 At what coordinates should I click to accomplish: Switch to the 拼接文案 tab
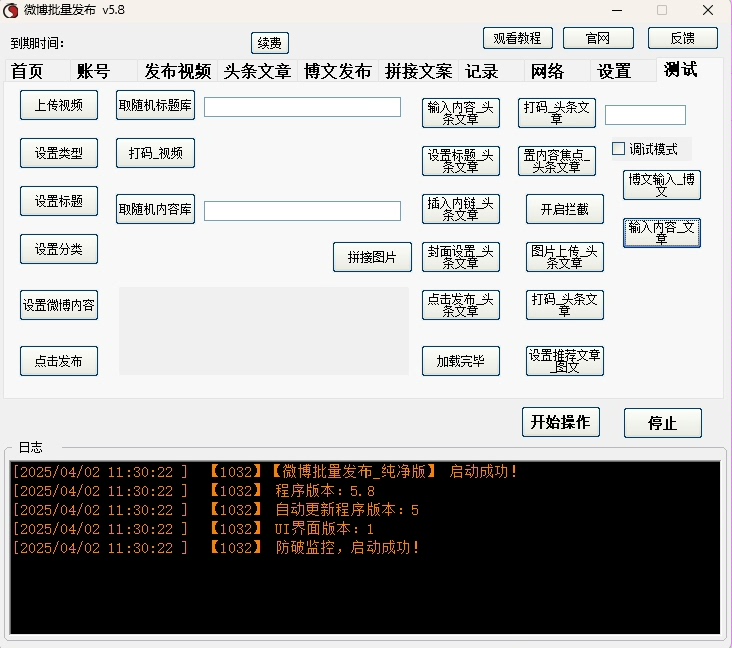(x=418, y=71)
